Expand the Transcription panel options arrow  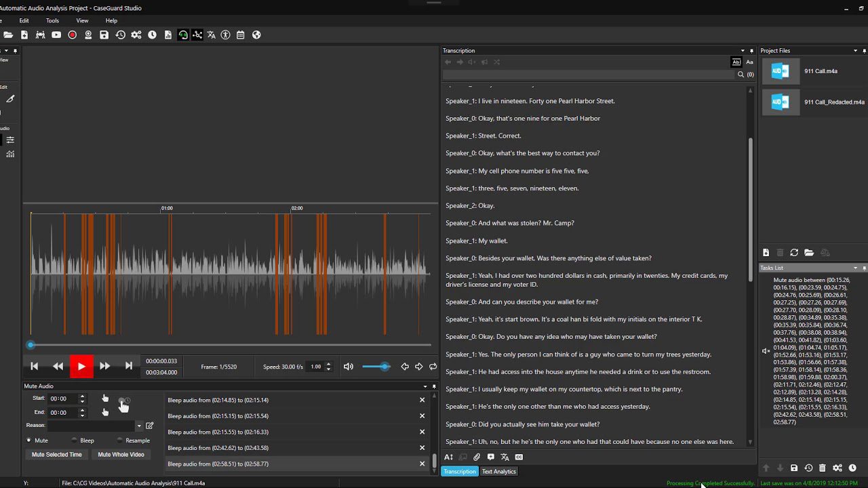point(743,51)
